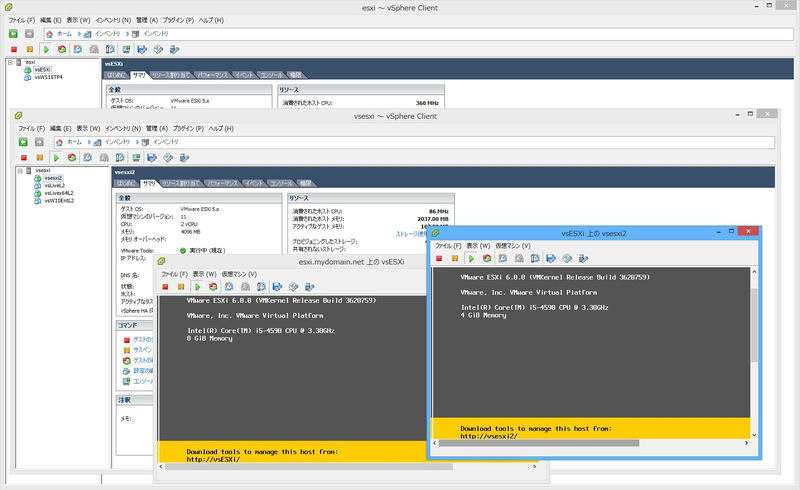
Task: Power on VM in vsESXi 上の vsesxi2 console
Action: tap(471, 259)
